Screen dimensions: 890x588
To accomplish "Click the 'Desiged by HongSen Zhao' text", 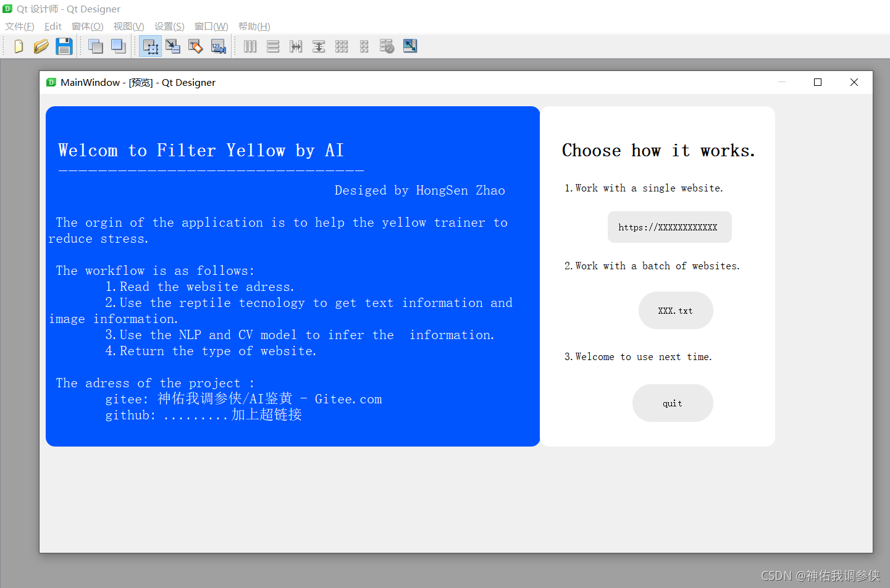I will click(x=420, y=190).
